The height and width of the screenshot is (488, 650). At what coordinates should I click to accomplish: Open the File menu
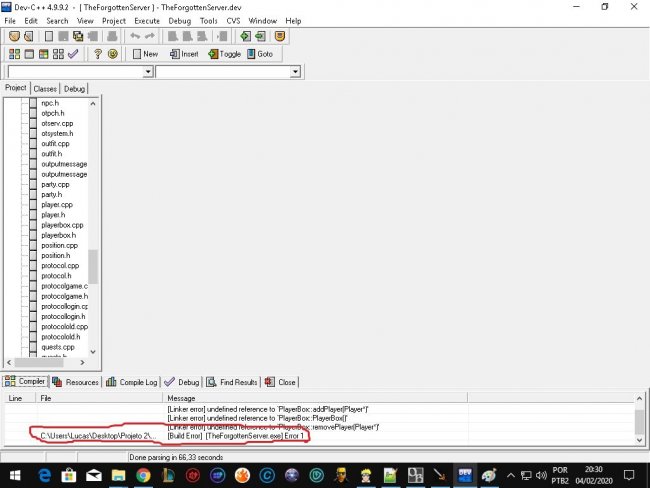tap(10, 21)
